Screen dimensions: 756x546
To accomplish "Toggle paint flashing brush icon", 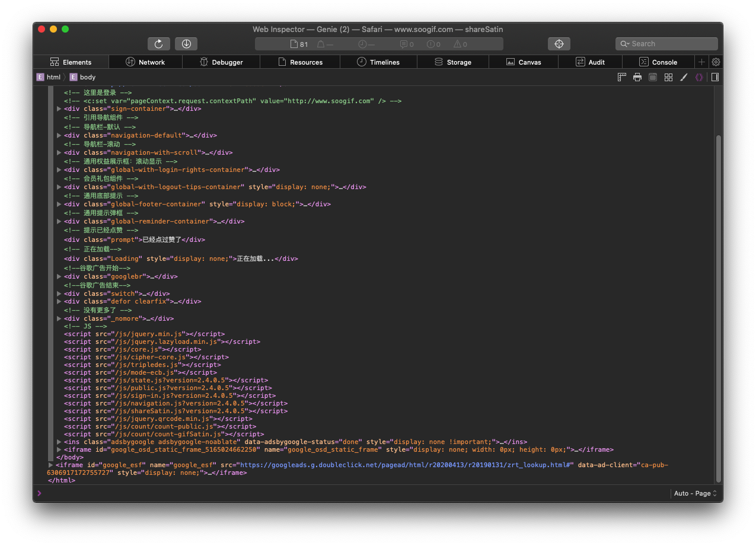I will tap(684, 77).
